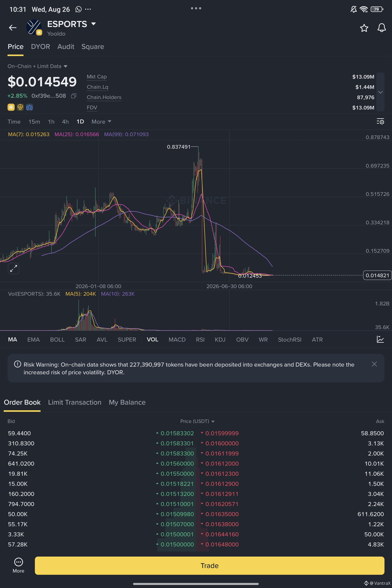Tap Chain.Lq label for explanation
Screen dimensions: 392x588
tap(97, 87)
